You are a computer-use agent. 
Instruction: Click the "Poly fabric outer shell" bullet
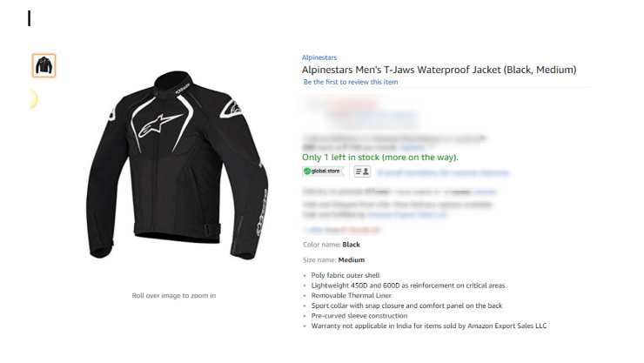click(345, 275)
